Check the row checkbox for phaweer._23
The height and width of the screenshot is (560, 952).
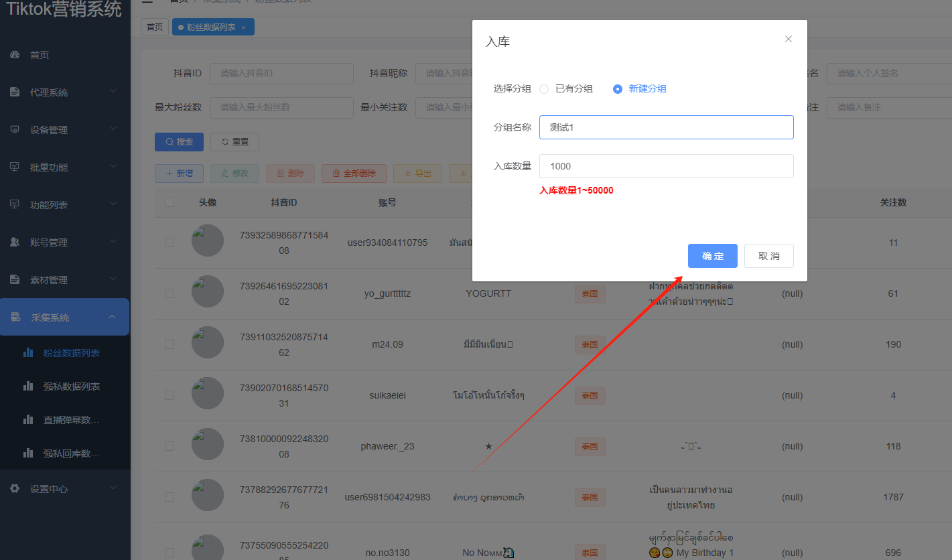pos(169,446)
